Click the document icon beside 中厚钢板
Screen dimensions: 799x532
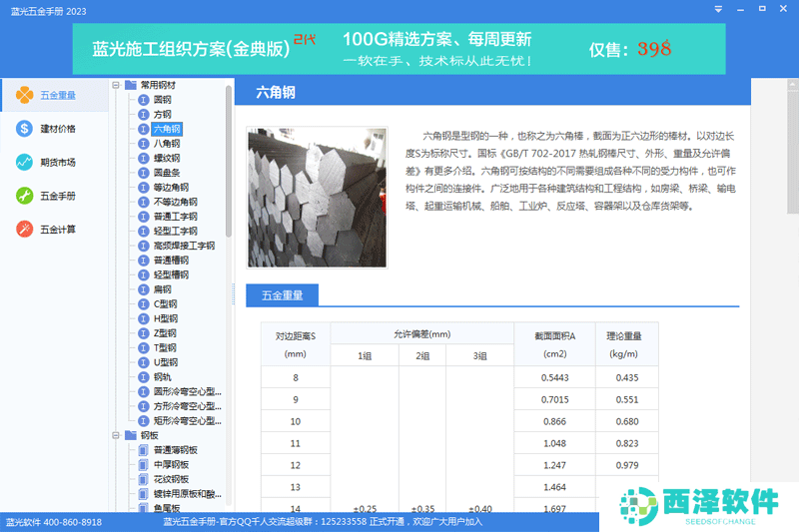pyautogui.click(x=144, y=465)
